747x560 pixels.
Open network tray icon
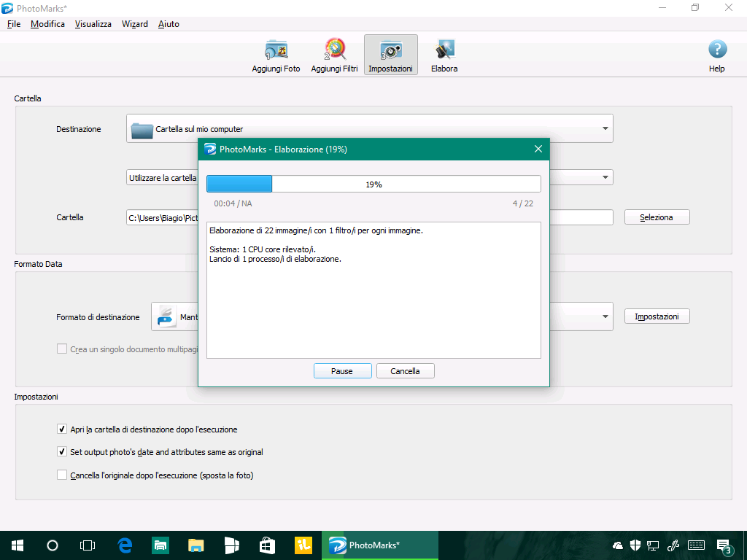[653, 545]
